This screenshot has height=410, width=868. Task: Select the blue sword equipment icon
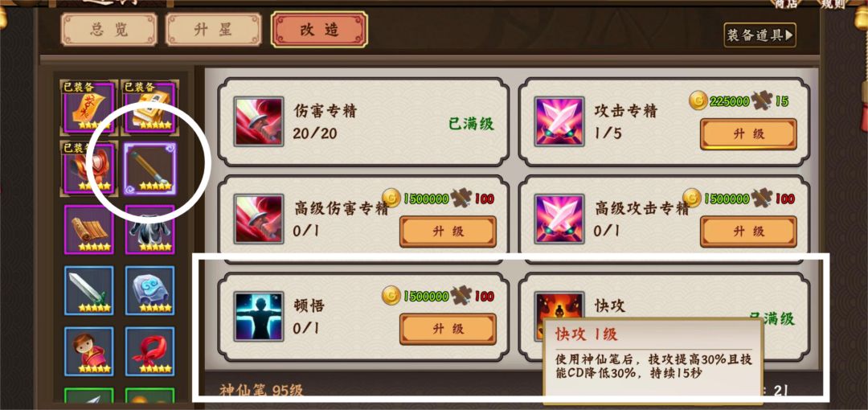(x=88, y=291)
